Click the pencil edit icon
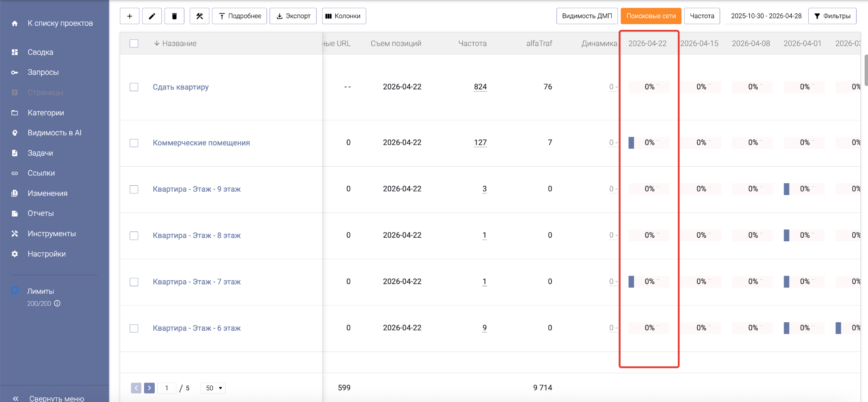868x402 pixels. [x=152, y=16]
